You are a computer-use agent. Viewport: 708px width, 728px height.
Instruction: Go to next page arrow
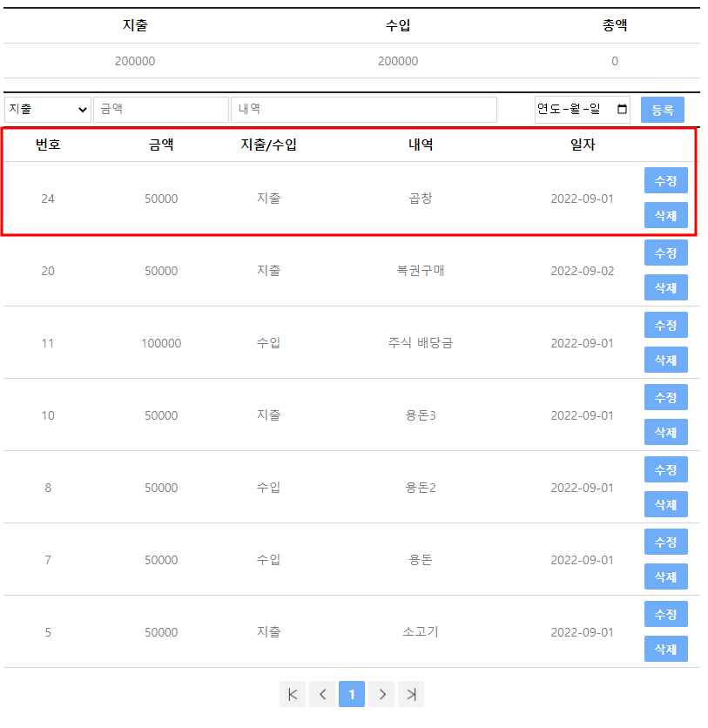381,694
